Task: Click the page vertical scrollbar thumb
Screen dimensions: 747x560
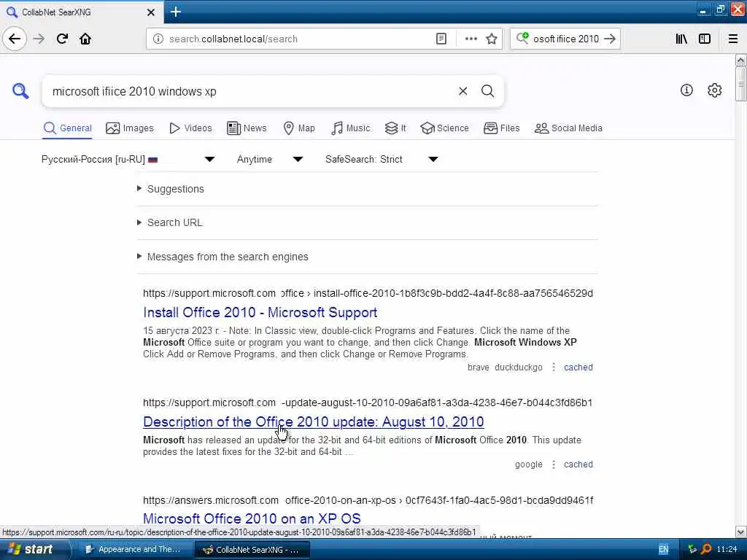Action: (741, 84)
